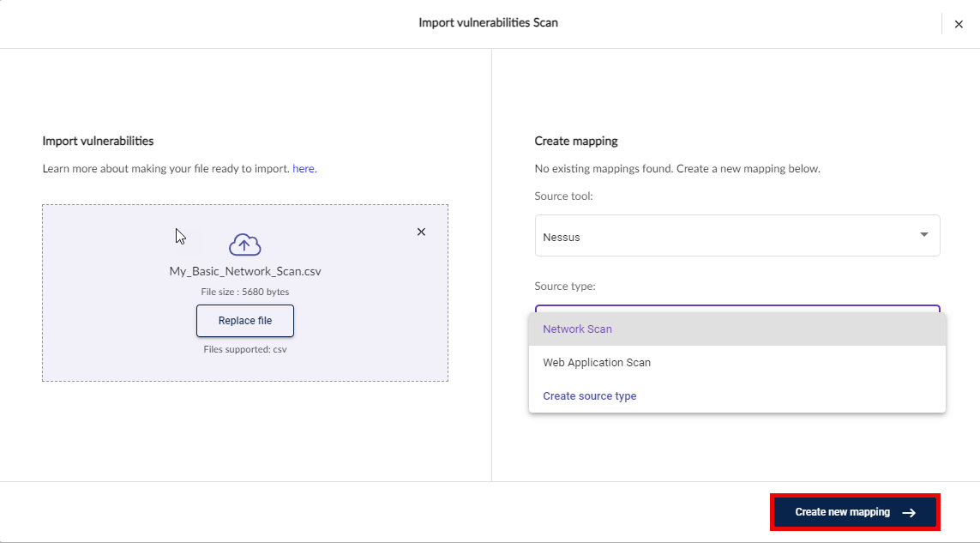The width and height of the screenshot is (980, 543).
Task: Click the 'Source type:' label
Action: pos(565,286)
